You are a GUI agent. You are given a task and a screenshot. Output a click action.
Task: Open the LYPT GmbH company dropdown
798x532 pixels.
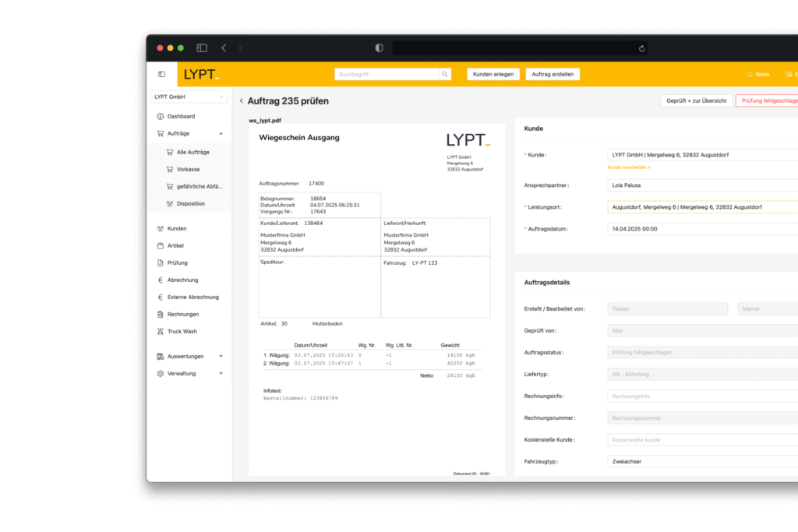click(189, 97)
